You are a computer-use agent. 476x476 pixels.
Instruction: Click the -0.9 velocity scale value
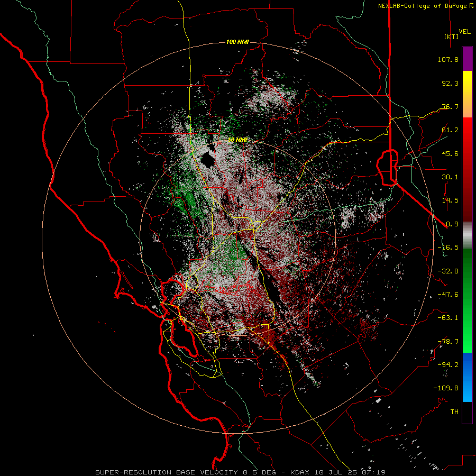[450, 224]
